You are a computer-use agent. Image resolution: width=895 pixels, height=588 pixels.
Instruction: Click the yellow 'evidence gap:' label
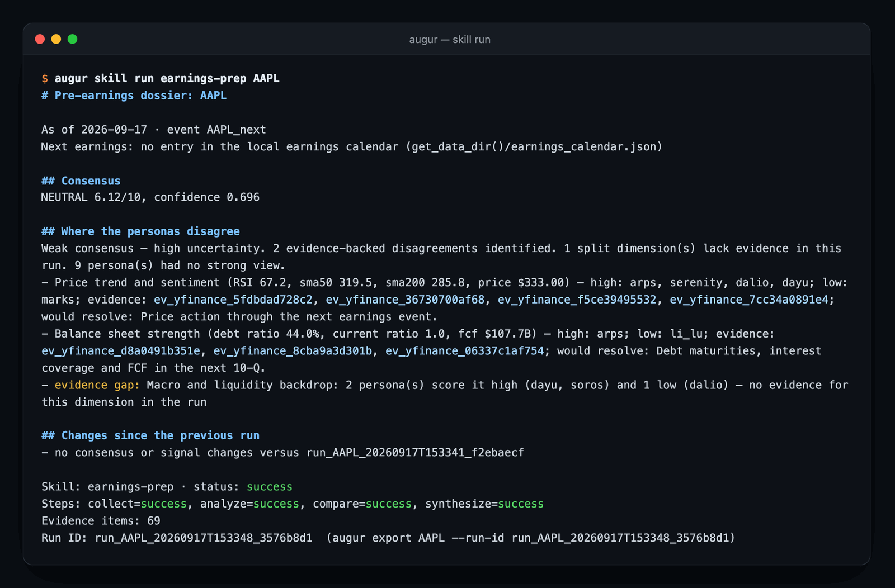pos(97,385)
